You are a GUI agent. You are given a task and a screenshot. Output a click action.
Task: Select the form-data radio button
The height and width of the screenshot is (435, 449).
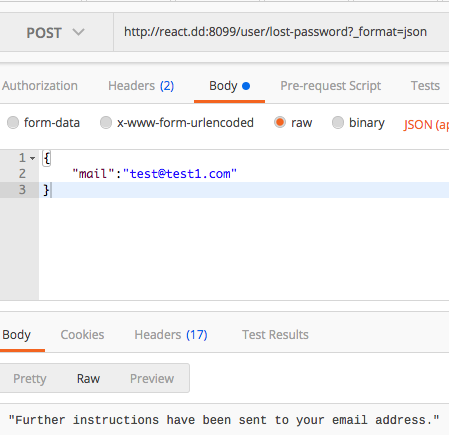pos(13,123)
